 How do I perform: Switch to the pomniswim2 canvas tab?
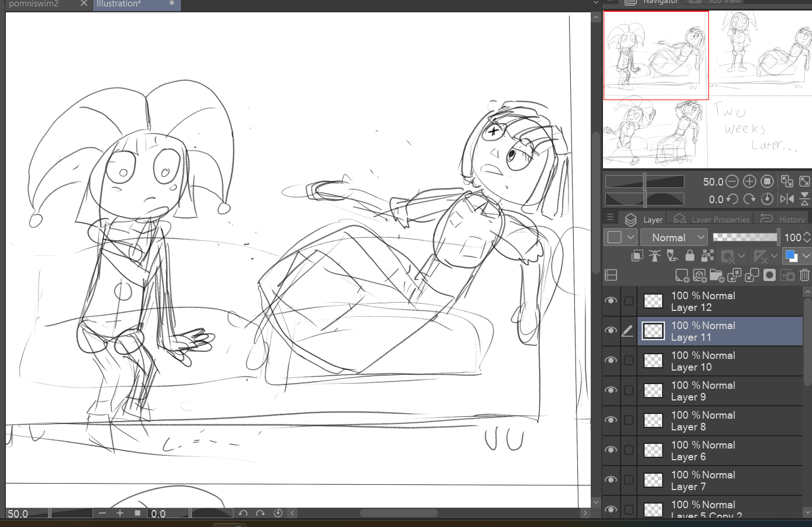point(34,4)
